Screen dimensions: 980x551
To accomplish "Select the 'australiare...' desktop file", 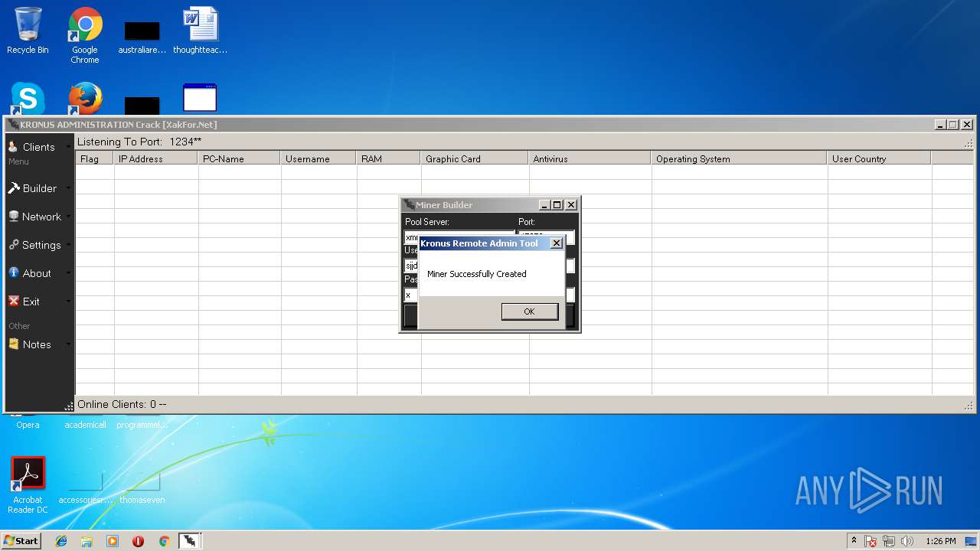I will coord(142,37).
